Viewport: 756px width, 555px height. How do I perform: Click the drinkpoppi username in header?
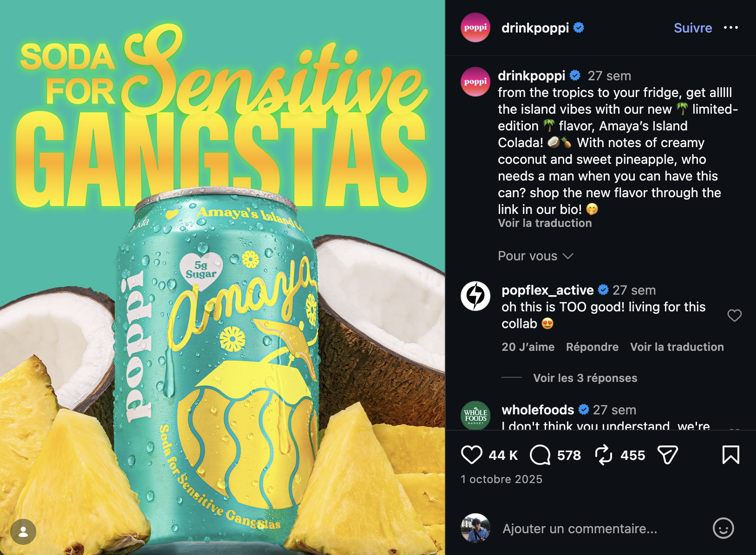[x=535, y=28]
